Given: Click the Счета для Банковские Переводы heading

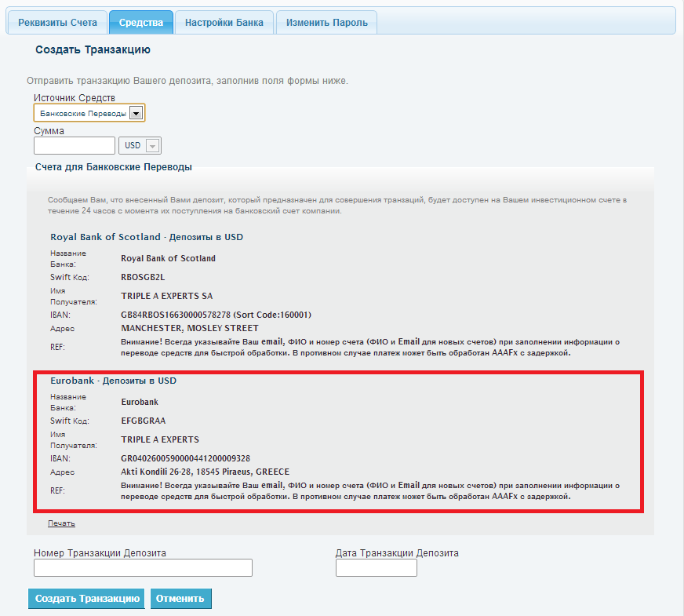Looking at the screenshot, I should pos(114,167).
